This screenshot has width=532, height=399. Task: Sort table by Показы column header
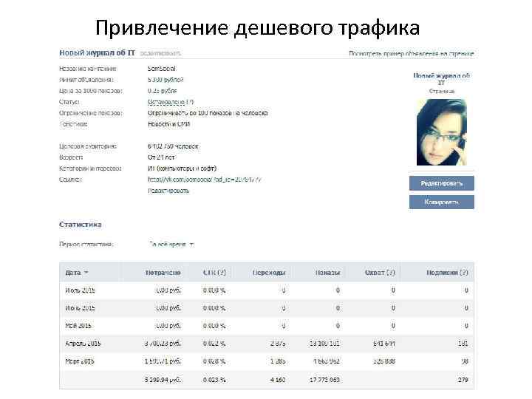pos(328,273)
